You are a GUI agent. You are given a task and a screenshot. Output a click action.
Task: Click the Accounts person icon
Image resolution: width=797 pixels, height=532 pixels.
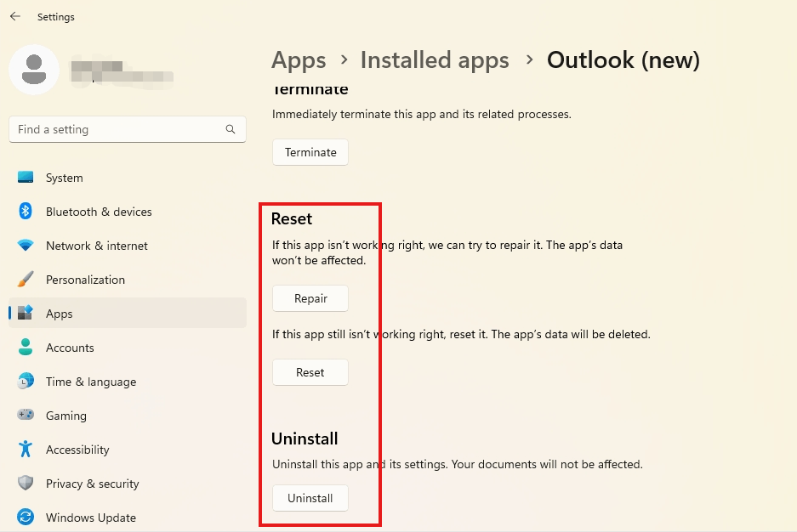point(26,348)
